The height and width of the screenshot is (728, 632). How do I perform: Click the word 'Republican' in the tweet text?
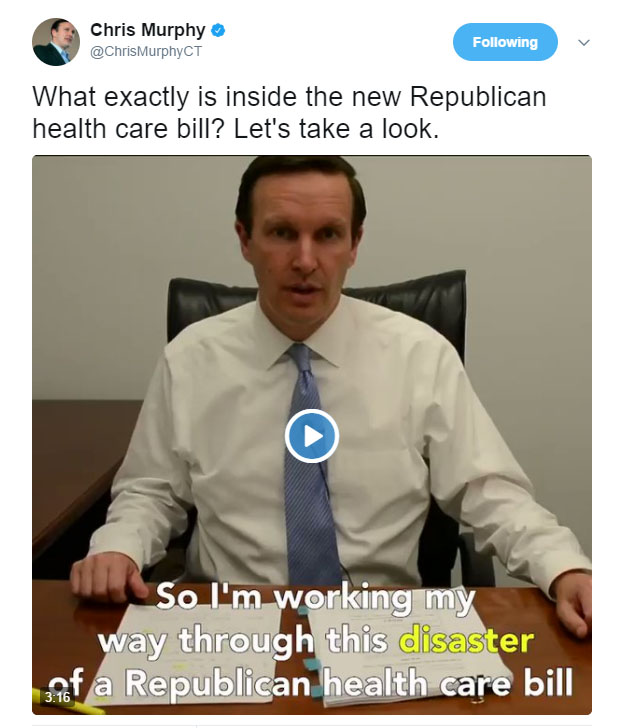click(478, 97)
